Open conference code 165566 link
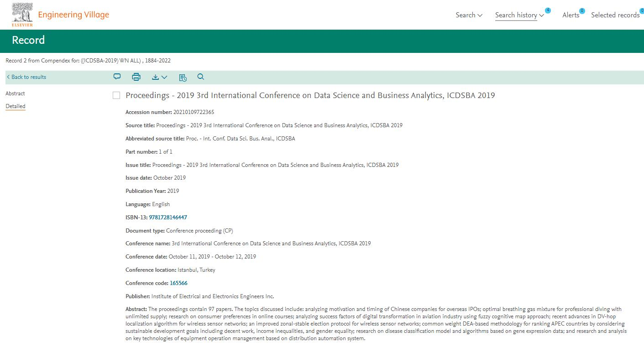The width and height of the screenshot is (644, 347). tap(178, 283)
